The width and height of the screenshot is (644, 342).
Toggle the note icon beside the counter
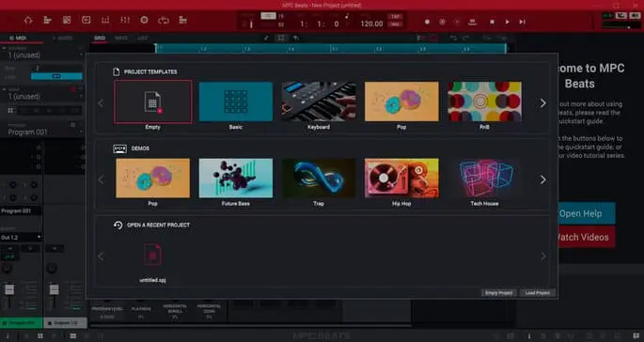347,16
